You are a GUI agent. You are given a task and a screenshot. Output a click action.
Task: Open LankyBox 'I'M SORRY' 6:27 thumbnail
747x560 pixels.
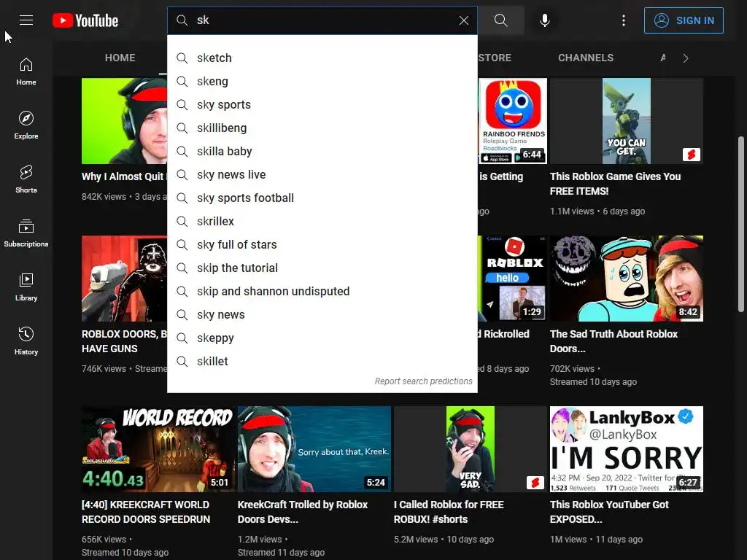[x=627, y=449]
